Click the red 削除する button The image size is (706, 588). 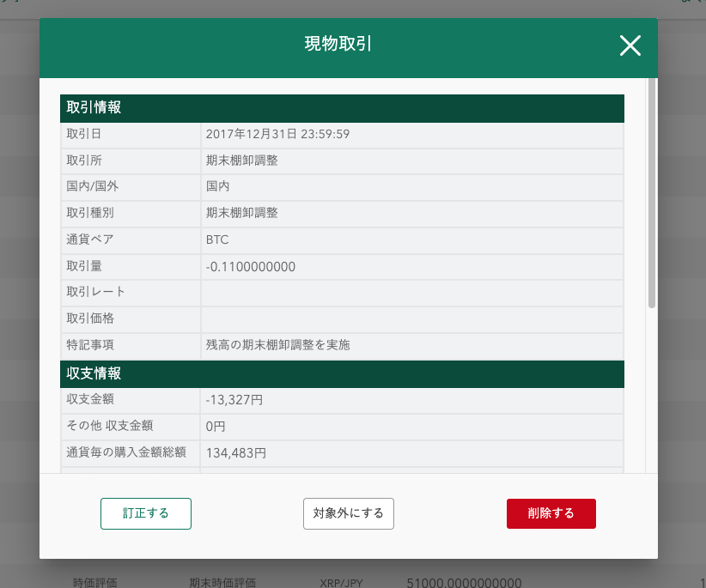click(551, 513)
